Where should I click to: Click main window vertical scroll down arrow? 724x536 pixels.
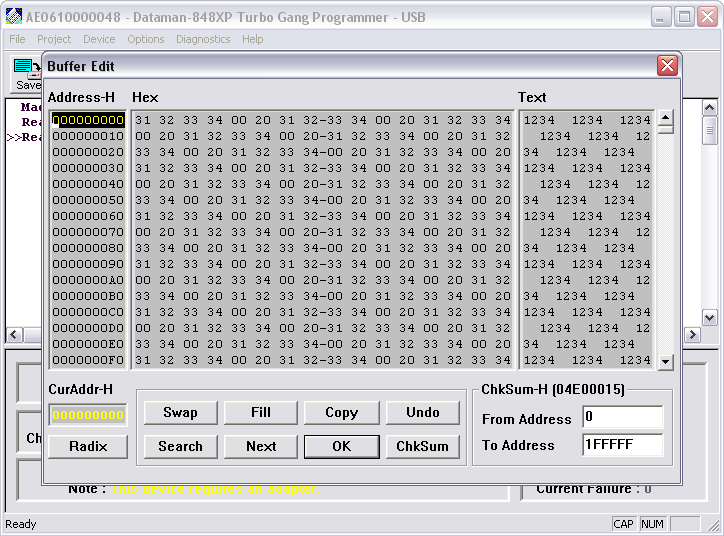(709, 318)
